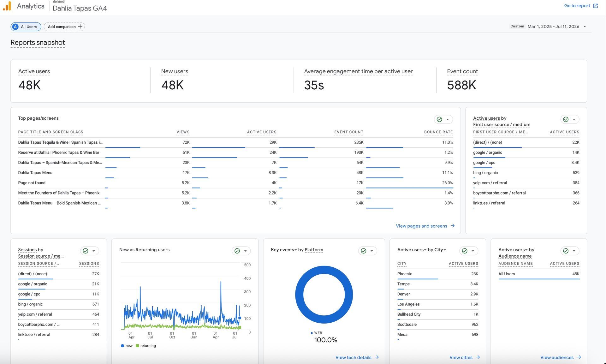This screenshot has height=364, width=606.
Task: Click 'boycottbarphx.com / referral' in First user source
Action: pos(499,193)
